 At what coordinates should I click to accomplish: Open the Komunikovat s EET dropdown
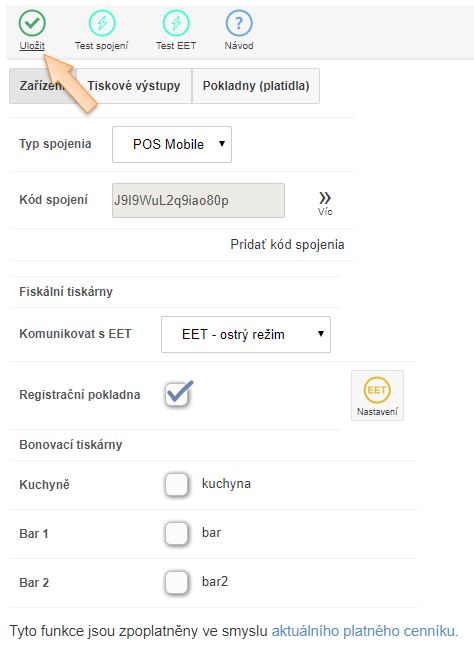tap(246, 335)
